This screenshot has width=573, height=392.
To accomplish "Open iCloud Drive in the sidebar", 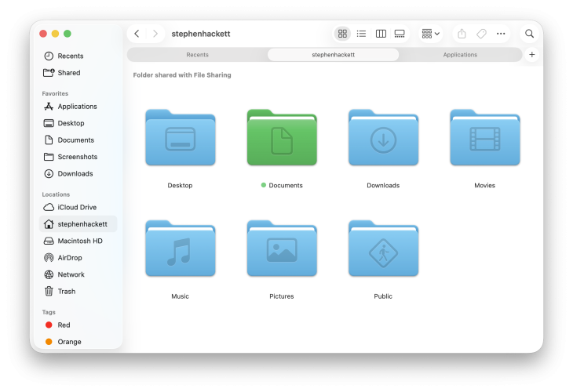I will click(76, 207).
